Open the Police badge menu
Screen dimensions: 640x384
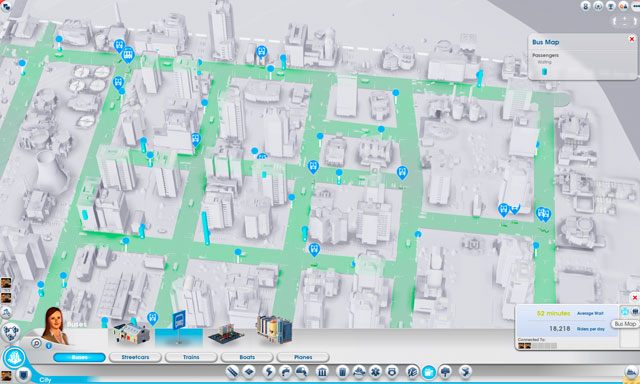[x=391, y=372]
